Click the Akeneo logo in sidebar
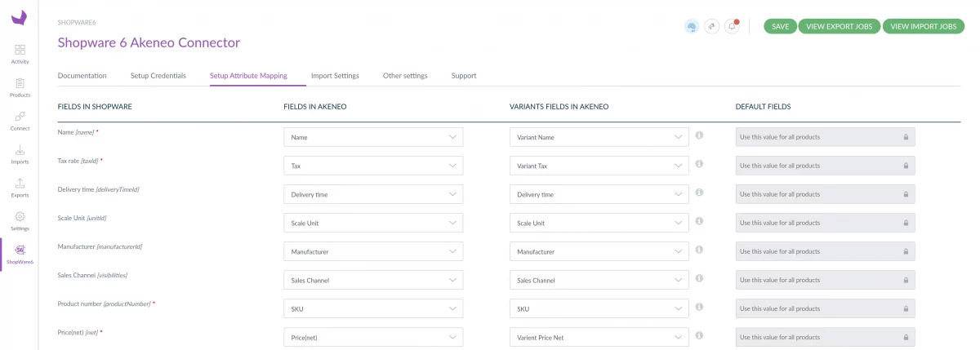The image size is (980, 350). [19, 17]
